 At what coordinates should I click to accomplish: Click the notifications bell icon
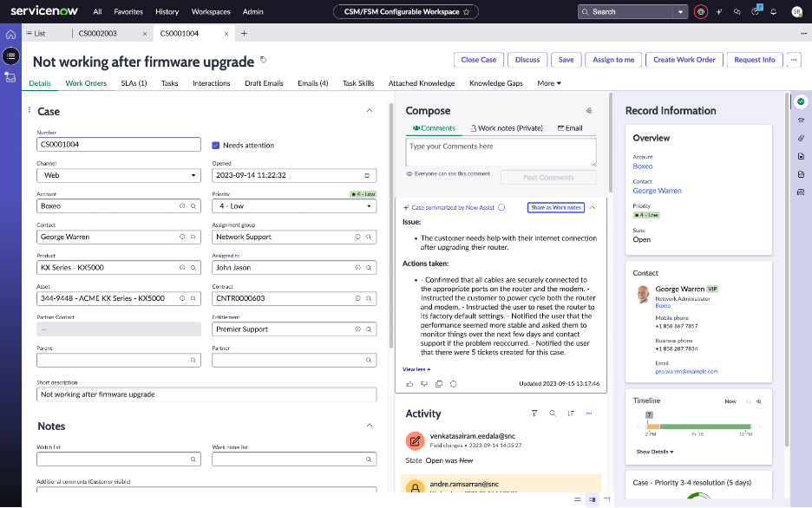(x=773, y=12)
